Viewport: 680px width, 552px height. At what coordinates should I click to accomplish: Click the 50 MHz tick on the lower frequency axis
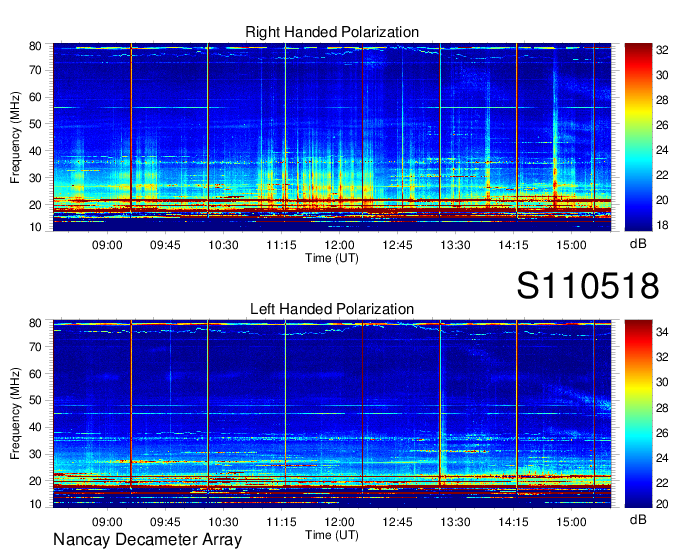(x=35, y=400)
